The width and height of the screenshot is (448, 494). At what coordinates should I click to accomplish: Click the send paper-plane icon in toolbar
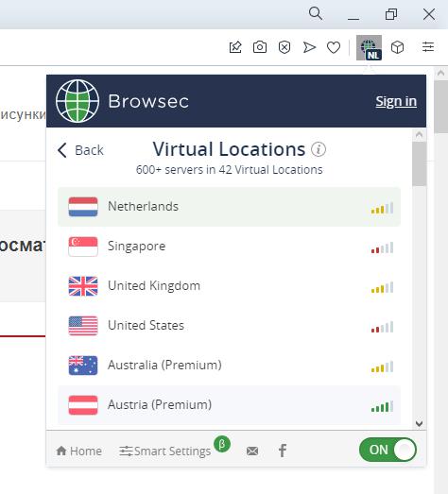pyautogui.click(x=309, y=47)
